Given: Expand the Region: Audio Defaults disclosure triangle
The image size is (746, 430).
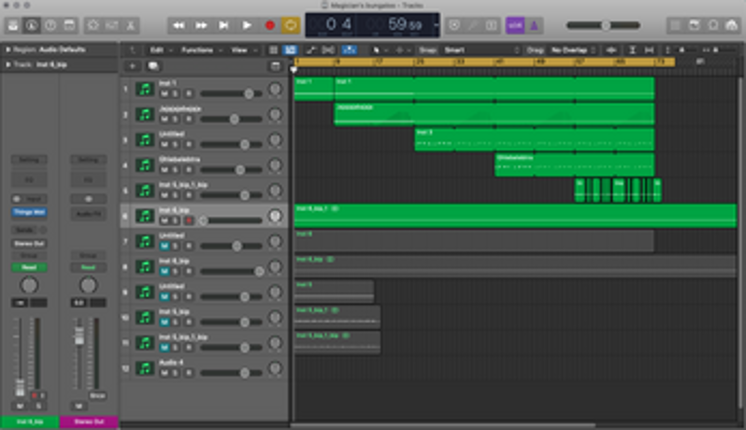Looking at the screenshot, I should coord(8,49).
